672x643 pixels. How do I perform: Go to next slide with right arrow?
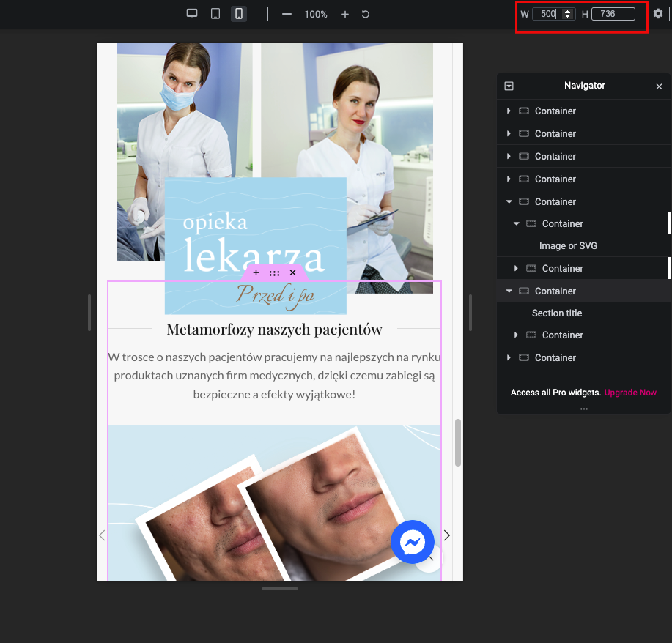point(447,535)
